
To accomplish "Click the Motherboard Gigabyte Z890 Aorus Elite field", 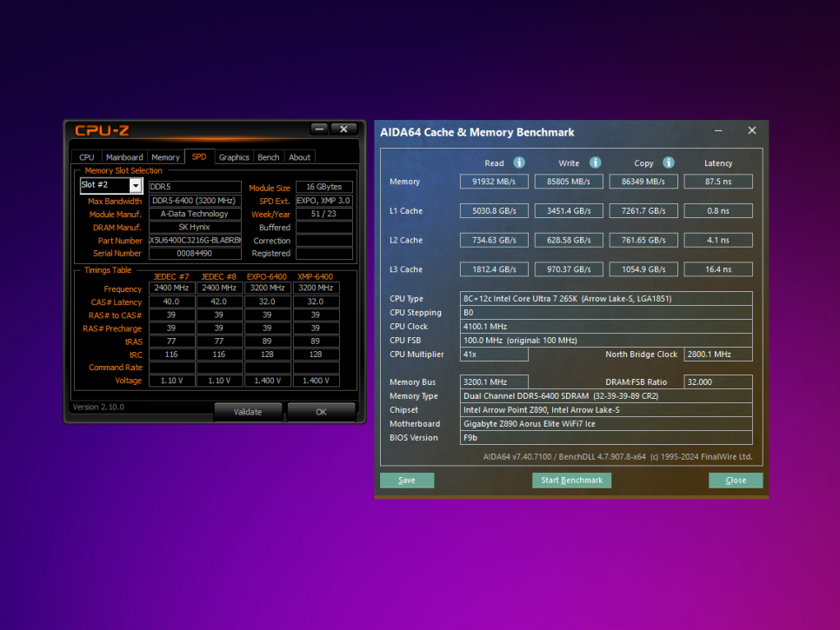I will point(606,424).
